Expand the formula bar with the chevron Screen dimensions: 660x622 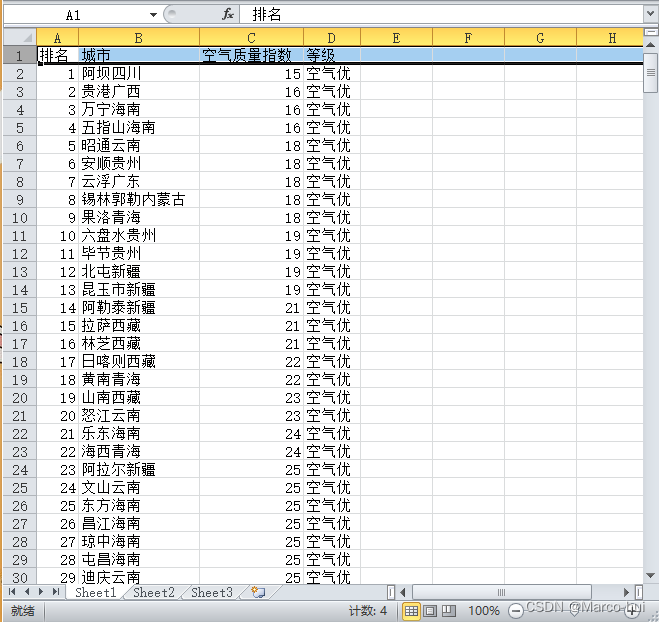click(650, 14)
